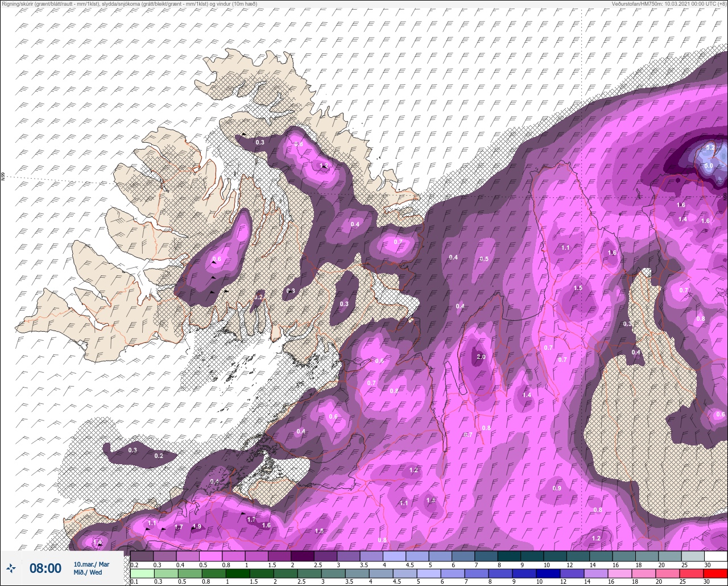Pick the red '30' swatch in bottom legend row
The height and width of the screenshot is (586, 728).
[x=715, y=573]
